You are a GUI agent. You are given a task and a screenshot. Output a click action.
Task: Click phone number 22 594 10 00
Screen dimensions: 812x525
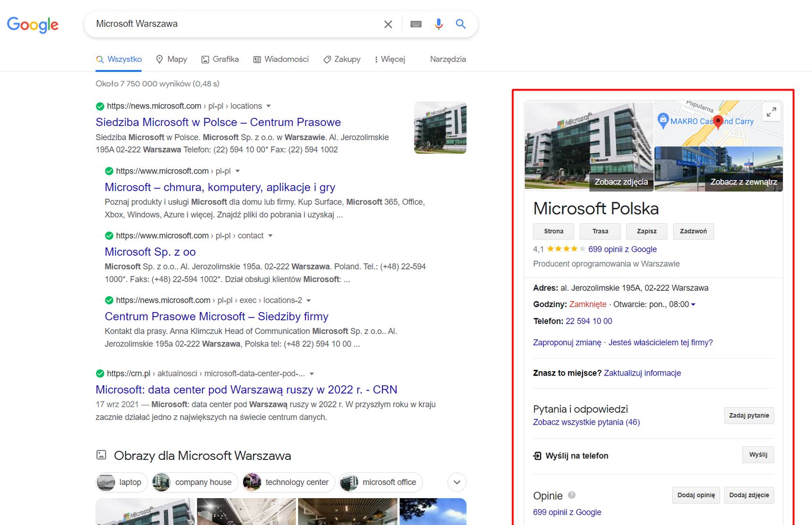coord(589,321)
